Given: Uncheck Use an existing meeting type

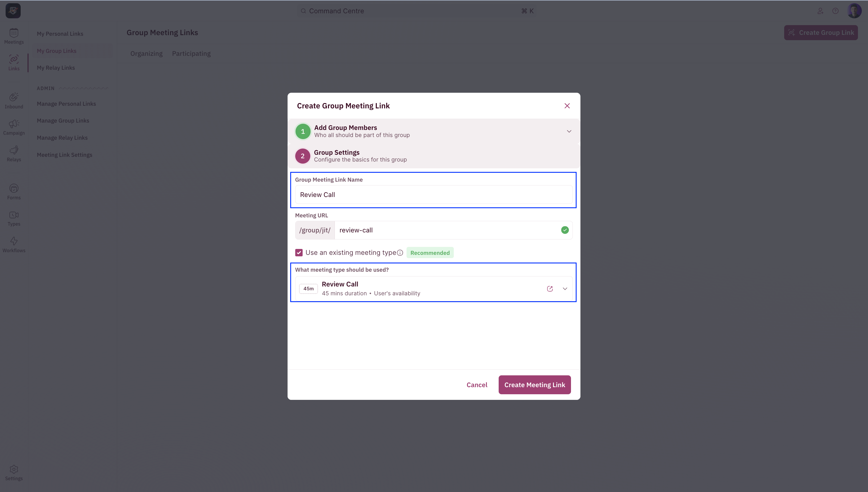Looking at the screenshot, I should (x=298, y=253).
